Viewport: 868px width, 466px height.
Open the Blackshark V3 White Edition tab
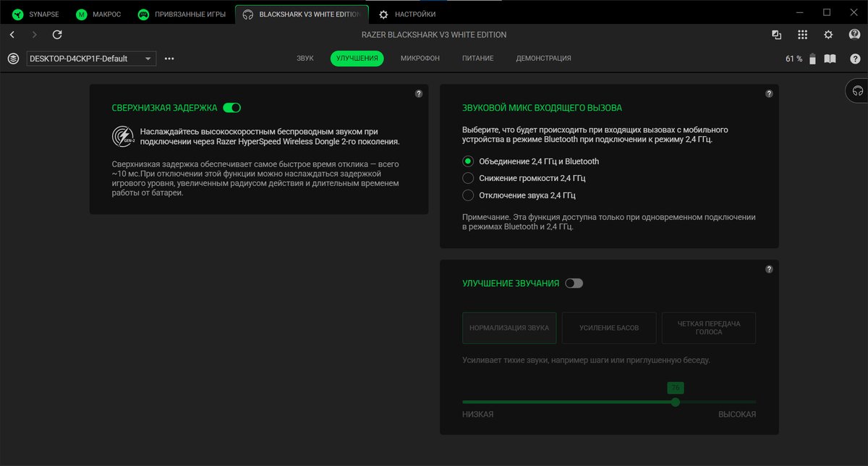[302, 14]
